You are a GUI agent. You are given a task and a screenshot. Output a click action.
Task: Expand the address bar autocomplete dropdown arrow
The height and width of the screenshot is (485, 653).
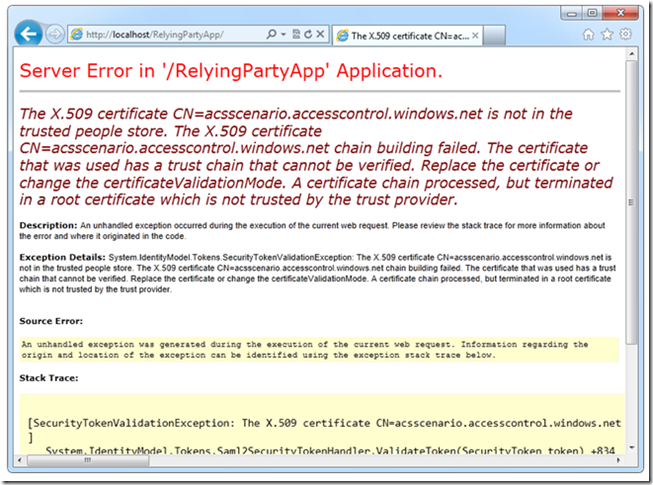point(283,35)
